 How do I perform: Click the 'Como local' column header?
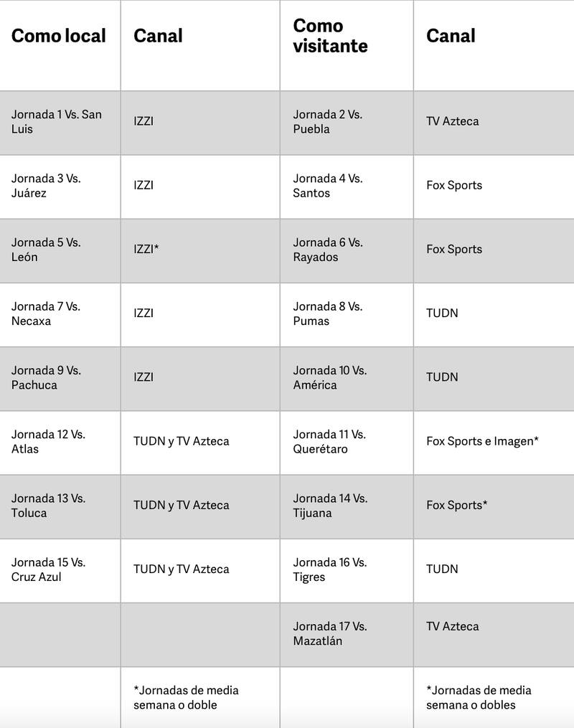(x=59, y=36)
